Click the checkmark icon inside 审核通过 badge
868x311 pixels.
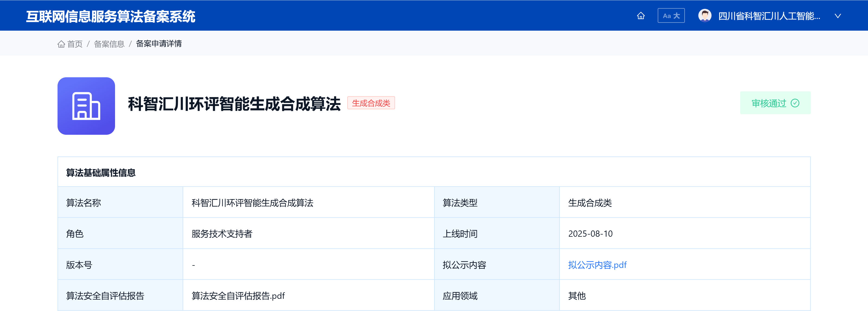(x=796, y=103)
